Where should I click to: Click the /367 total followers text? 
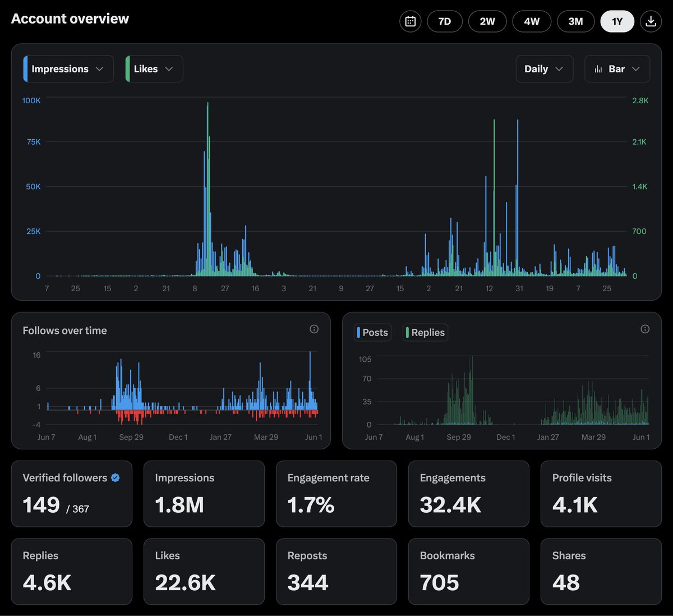pos(78,509)
